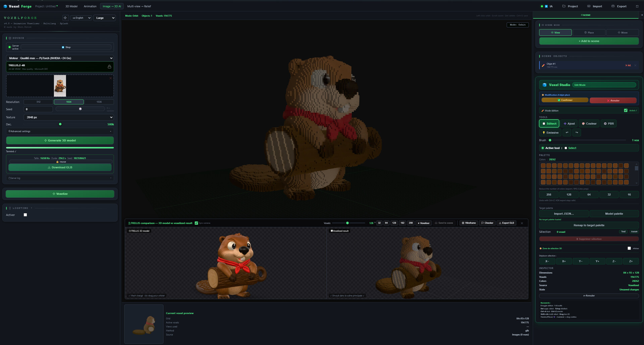Enable the Lighting Activer checkbox
The height and width of the screenshot is (345, 644).
coord(25,215)
